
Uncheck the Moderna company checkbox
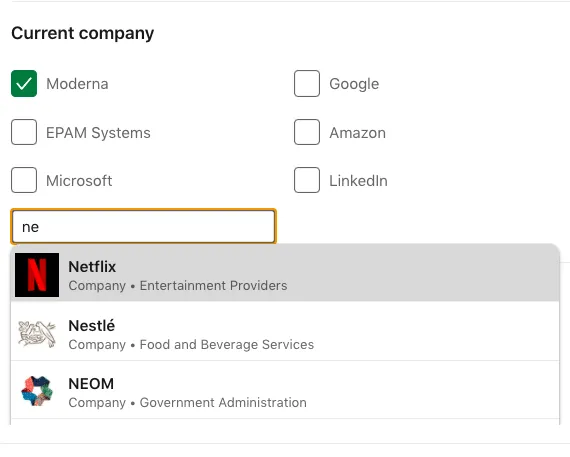(x=24, y=84)
